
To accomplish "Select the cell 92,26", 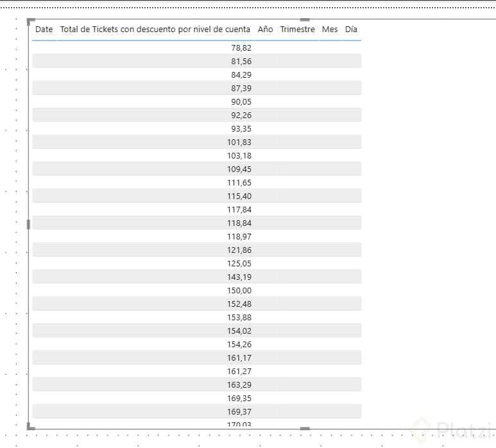I will pos(241,115).
